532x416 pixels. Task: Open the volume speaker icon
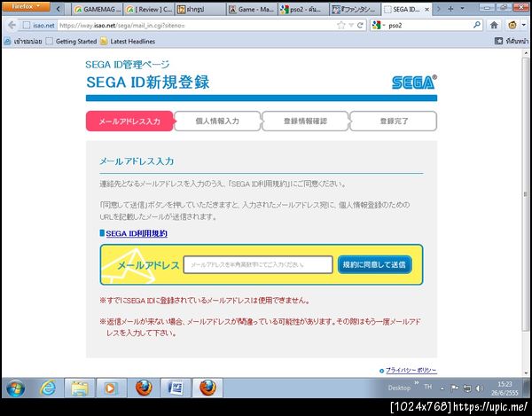click(480, 389)
